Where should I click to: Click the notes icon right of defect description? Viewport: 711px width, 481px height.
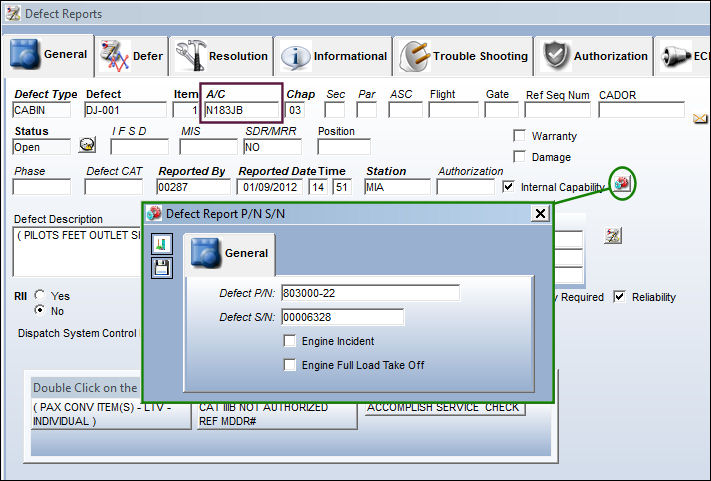coord(613,236)
